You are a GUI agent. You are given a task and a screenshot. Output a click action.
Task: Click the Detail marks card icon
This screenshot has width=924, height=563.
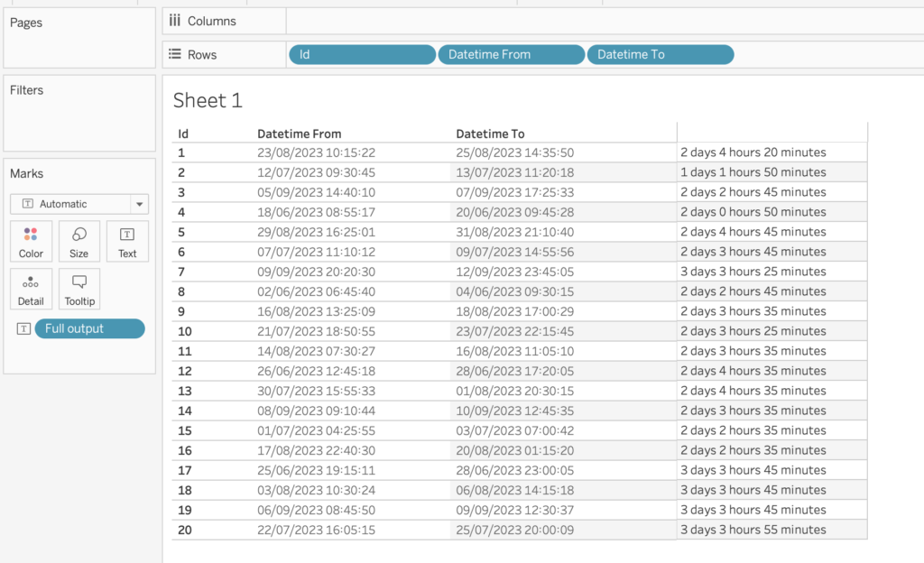point(31,282)
